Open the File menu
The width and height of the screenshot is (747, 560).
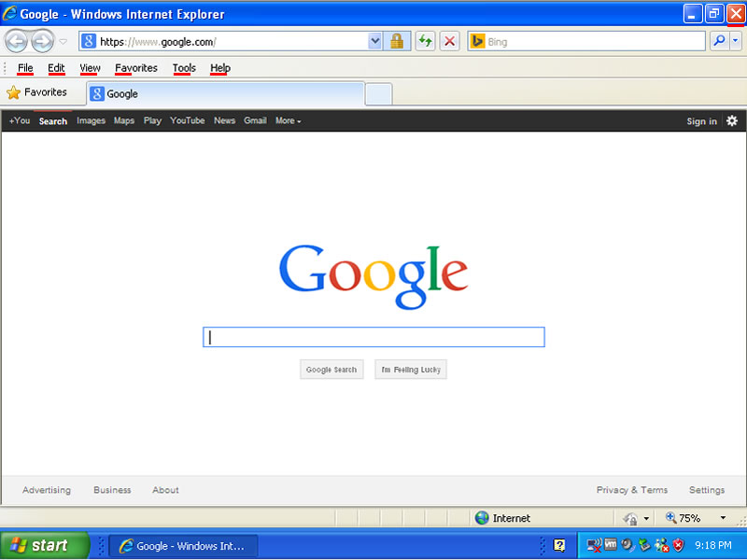25,68
